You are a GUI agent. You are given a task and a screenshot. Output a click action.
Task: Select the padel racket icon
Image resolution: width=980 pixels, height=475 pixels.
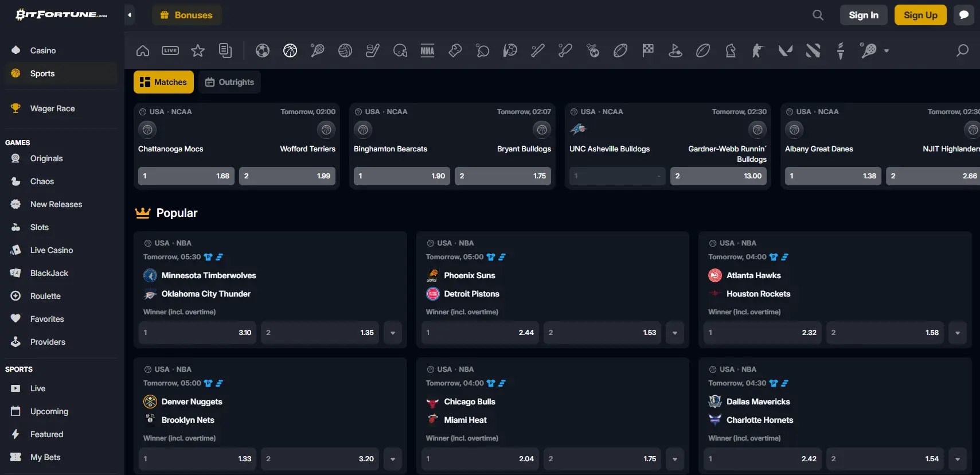[868, 50]
